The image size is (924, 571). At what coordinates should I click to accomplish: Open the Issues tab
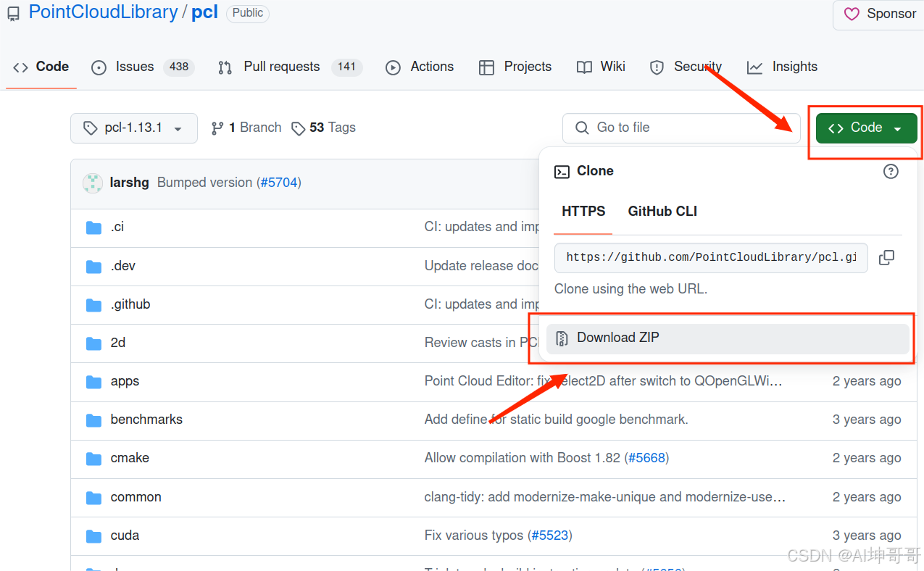[143, 67]
